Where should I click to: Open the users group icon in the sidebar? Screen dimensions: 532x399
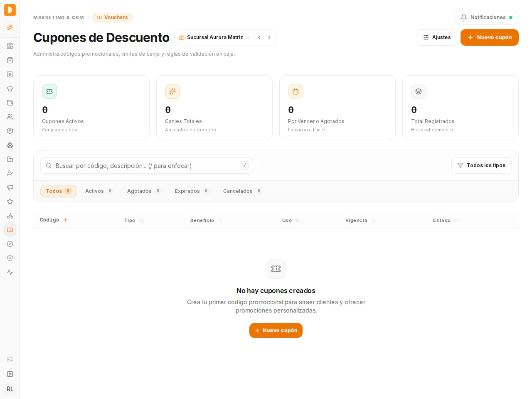(x=10, y=117)
